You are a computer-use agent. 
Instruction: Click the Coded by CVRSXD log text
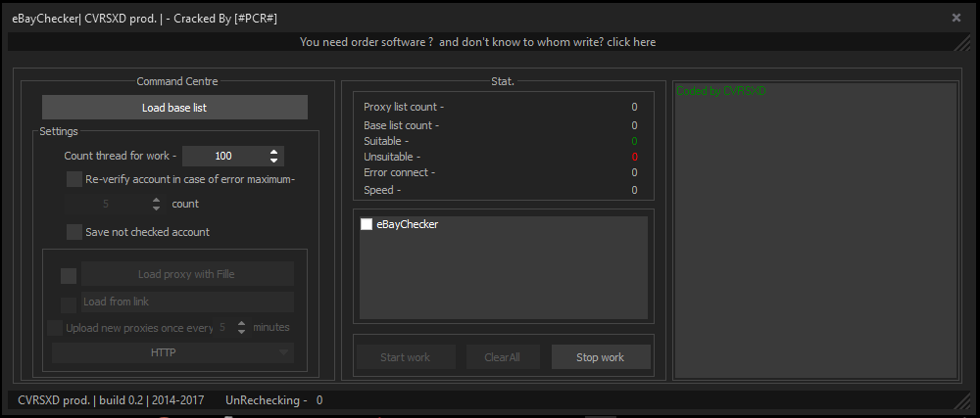tap(721, 91)
